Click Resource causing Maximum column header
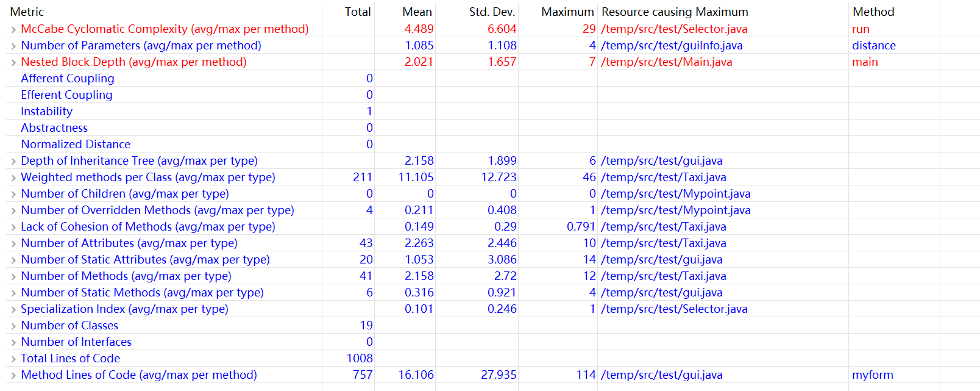This screenshot has height=391, width=980. pos(675,12)
